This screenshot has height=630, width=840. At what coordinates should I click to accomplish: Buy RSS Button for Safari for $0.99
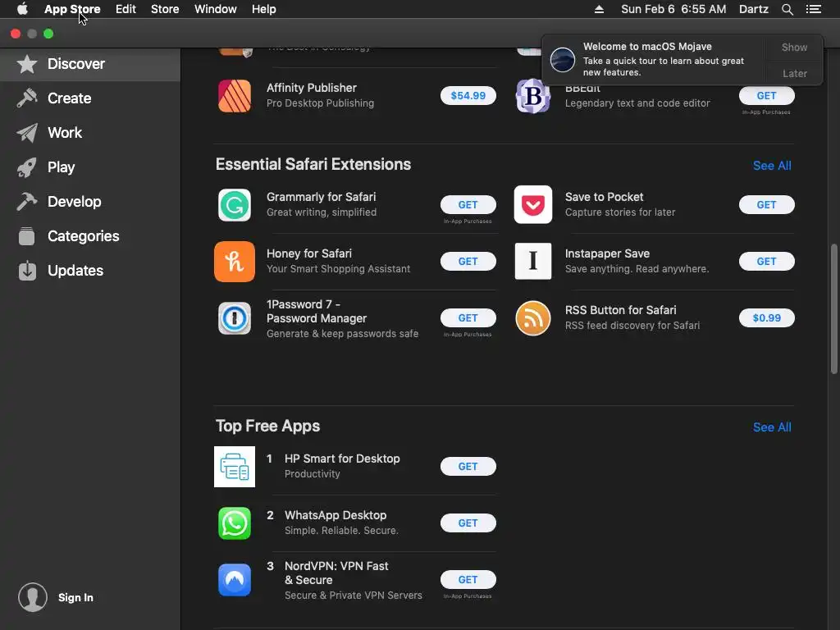[x=767, y=318]
